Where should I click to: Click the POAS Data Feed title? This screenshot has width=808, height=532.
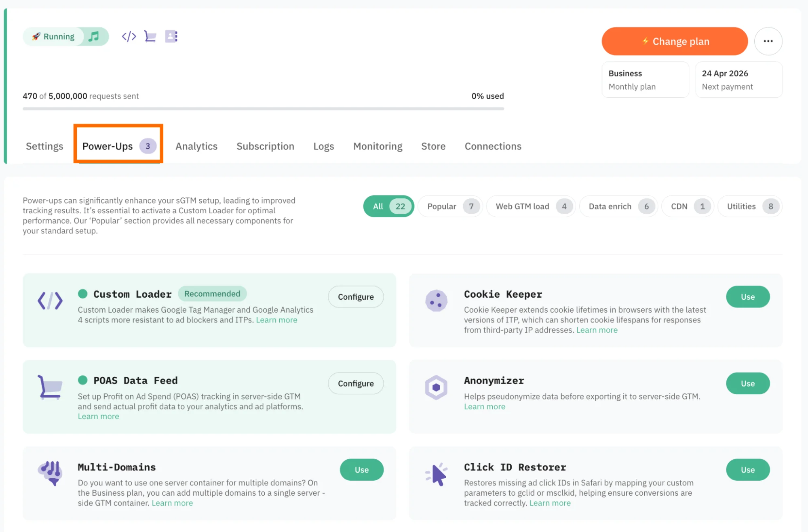coord(135,381)
